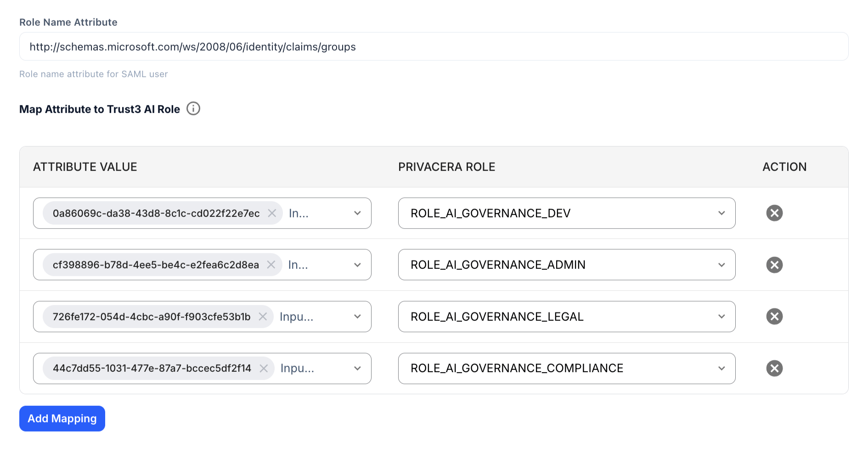Open the ROLE_AI_GOVERNANCE_DEV role dropdown

click(x=567, y=213)
